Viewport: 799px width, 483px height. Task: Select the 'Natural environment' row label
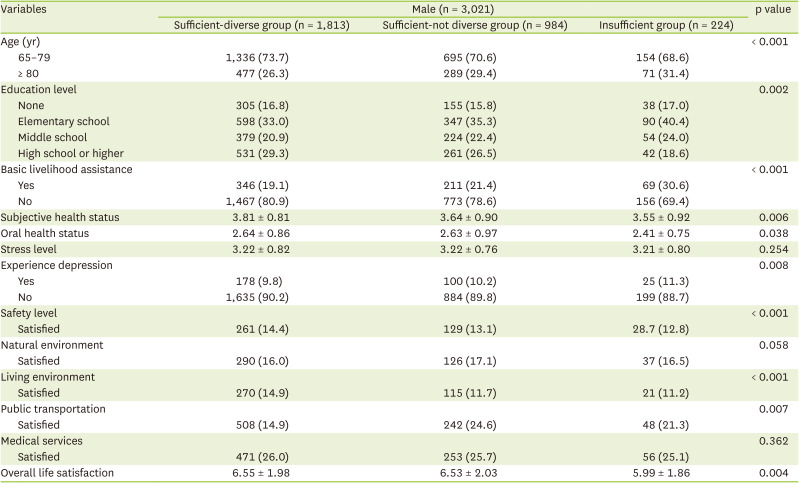(52, 345)
